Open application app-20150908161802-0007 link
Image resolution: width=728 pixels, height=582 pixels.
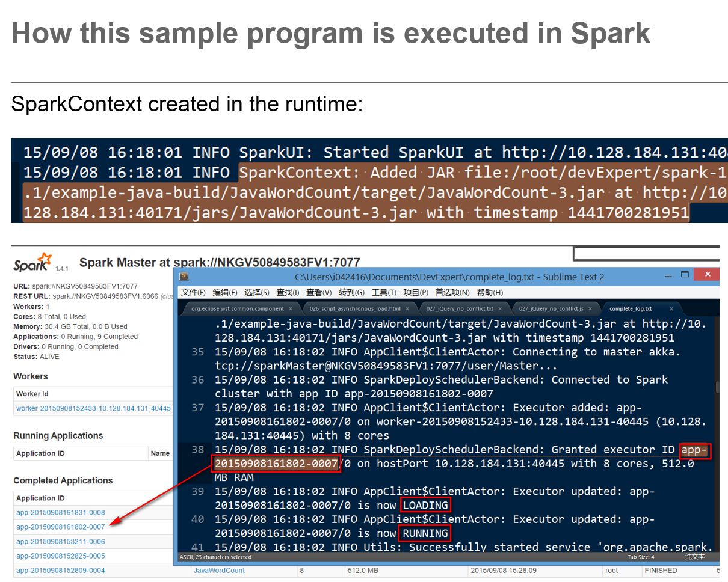coord(61,527)
